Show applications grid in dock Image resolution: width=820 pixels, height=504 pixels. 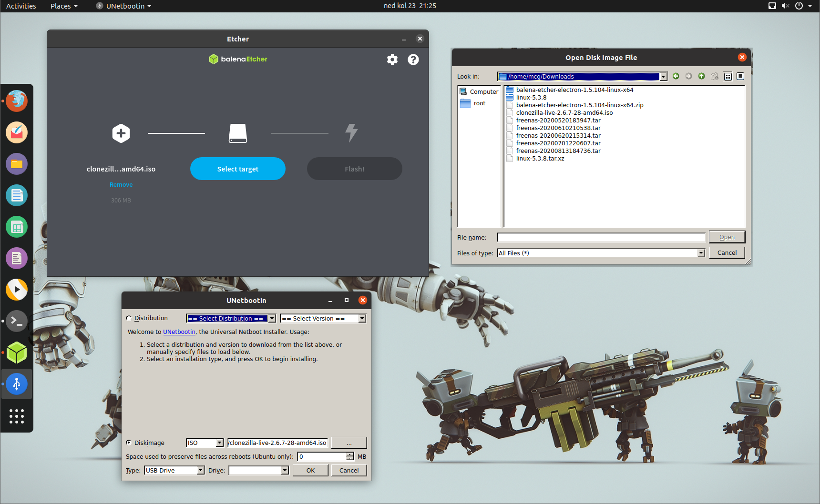17,416
